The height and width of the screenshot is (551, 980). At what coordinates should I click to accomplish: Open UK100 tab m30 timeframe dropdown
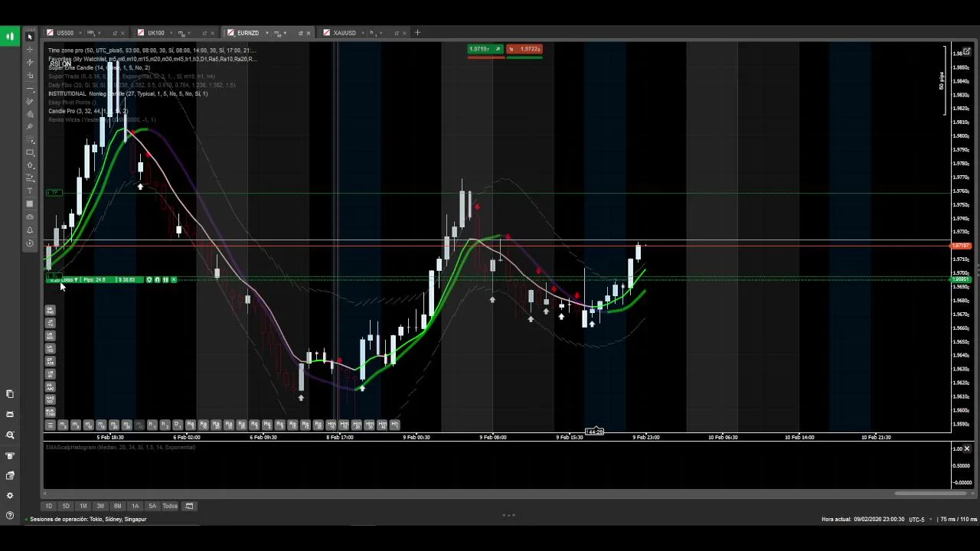coord(185,33)
